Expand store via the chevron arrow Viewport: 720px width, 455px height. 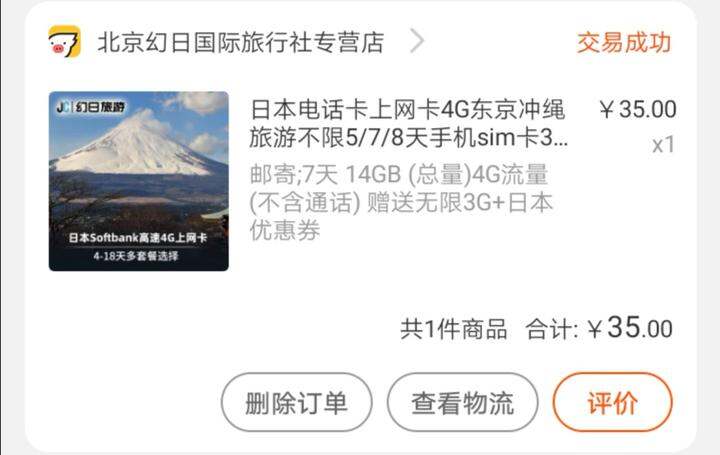pos(417,41)
